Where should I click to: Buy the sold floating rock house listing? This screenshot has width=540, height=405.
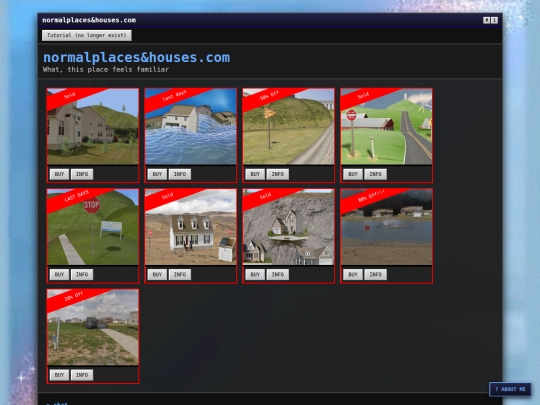coord(255,274)
